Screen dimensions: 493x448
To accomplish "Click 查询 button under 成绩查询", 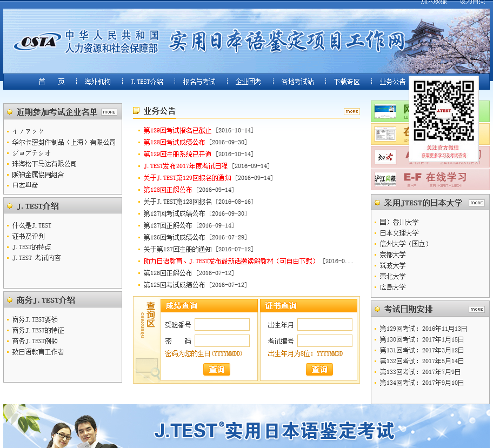I will coord(217,370).
